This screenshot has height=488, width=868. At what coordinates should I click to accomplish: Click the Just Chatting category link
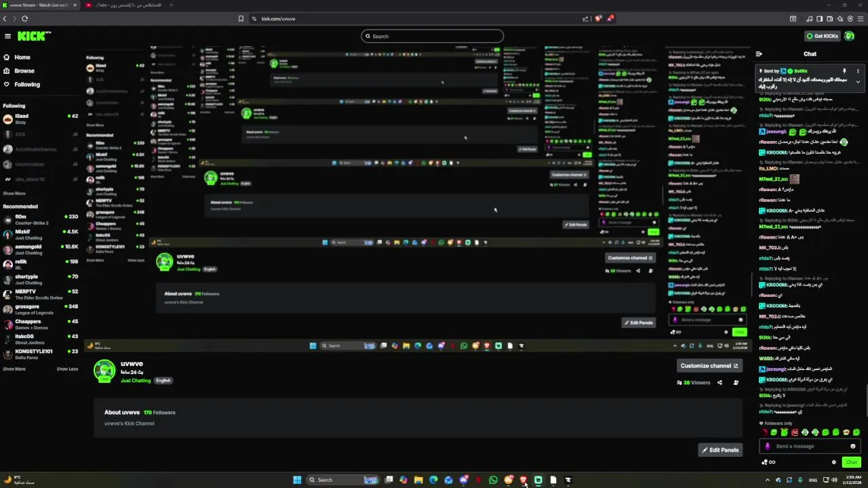coord(136,380)
